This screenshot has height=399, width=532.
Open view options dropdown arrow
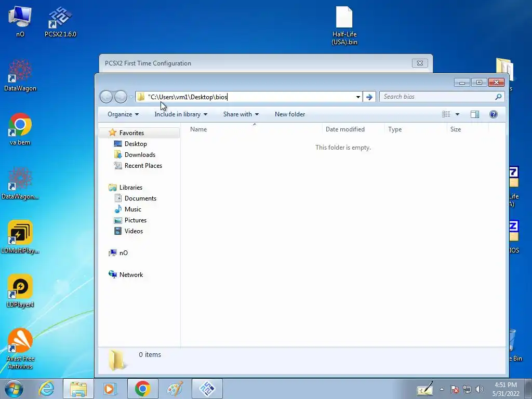[457, 114]
